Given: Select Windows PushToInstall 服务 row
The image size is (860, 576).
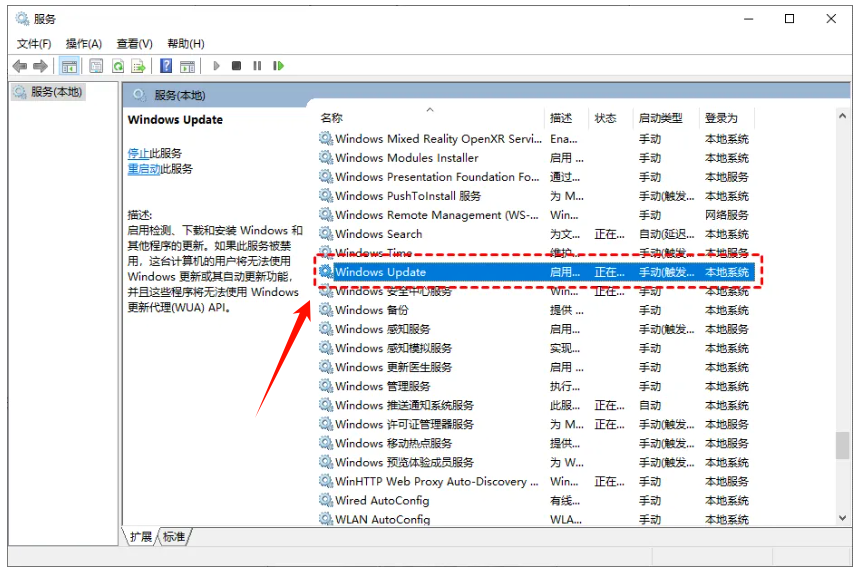Looking at the screenshot, I should (x=534, y=196).
